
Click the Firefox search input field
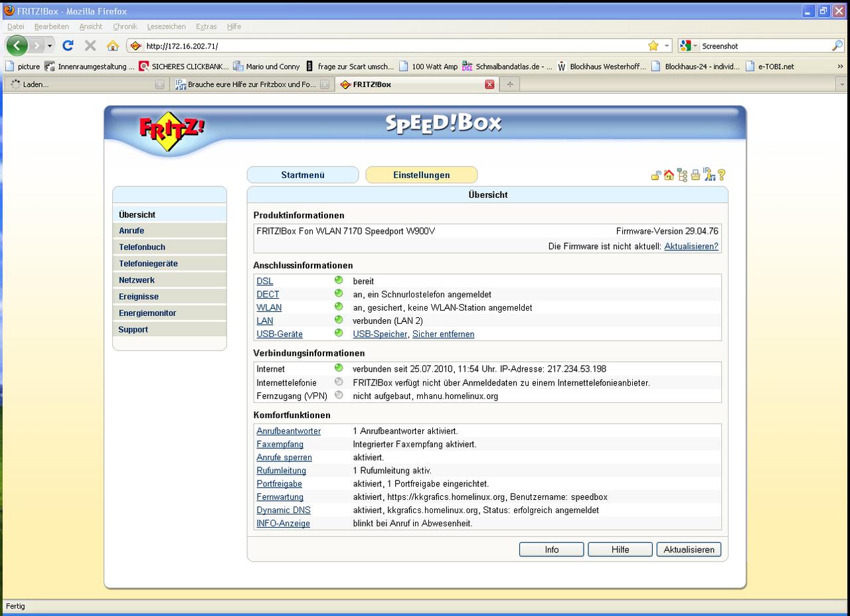[x=764, y=46]
